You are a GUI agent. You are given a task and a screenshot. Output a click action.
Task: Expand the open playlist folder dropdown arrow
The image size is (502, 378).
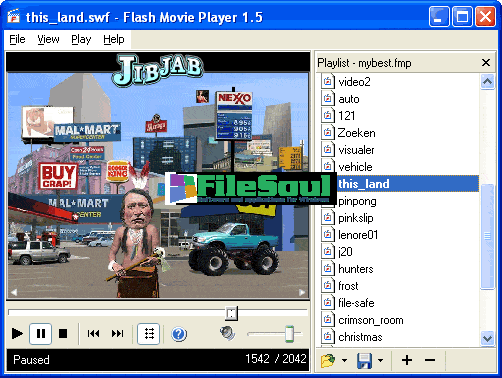point(344,360)
